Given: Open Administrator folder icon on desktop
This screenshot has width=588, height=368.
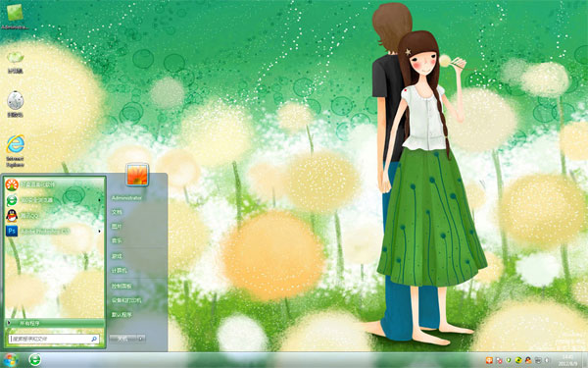Looking at the screenshot, I should tap(15, 16).
